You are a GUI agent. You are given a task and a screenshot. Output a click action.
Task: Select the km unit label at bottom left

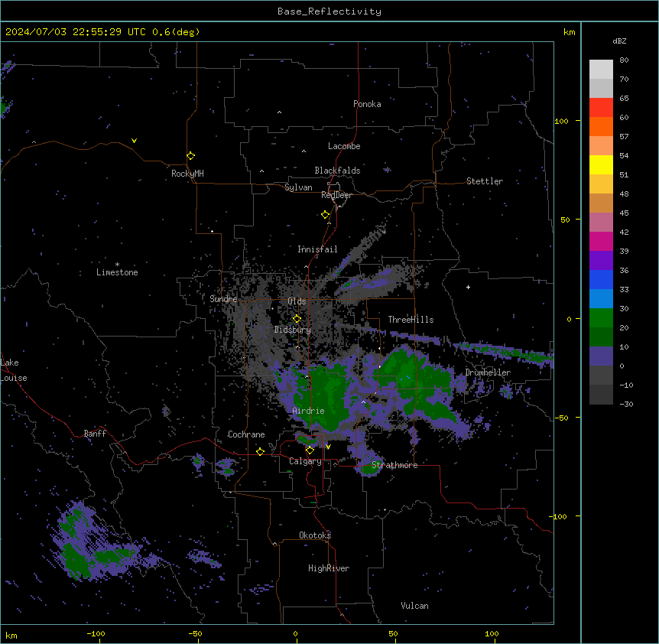click(11, 636)
